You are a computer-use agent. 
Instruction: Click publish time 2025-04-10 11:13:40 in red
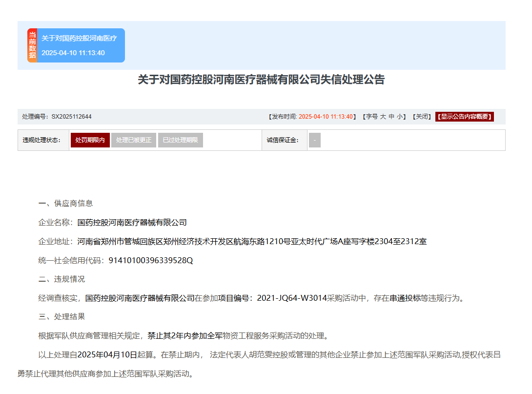(x=326, y=117)
